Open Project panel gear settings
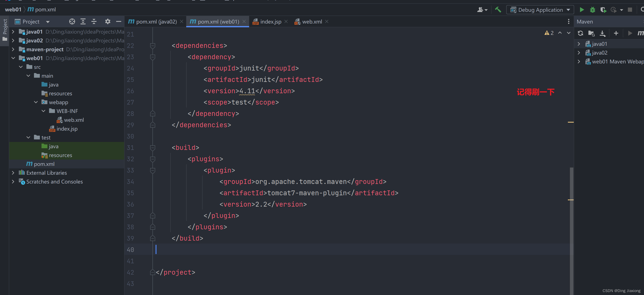 coord(108,21)
